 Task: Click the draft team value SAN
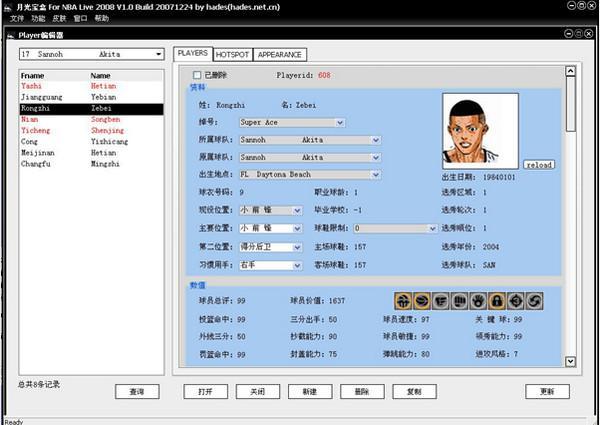coord(489,265)
